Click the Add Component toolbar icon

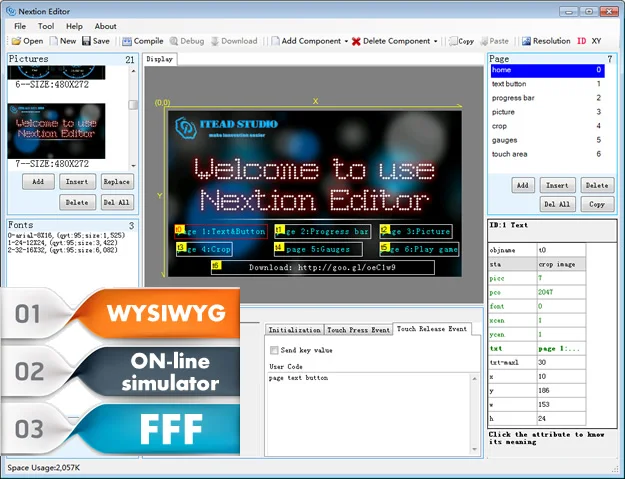(276, 41)
